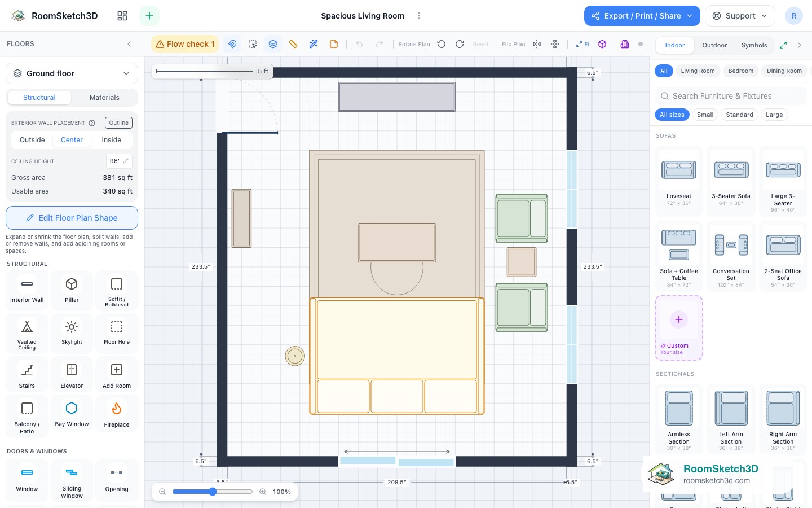Select the ruler measure tool

293,44
